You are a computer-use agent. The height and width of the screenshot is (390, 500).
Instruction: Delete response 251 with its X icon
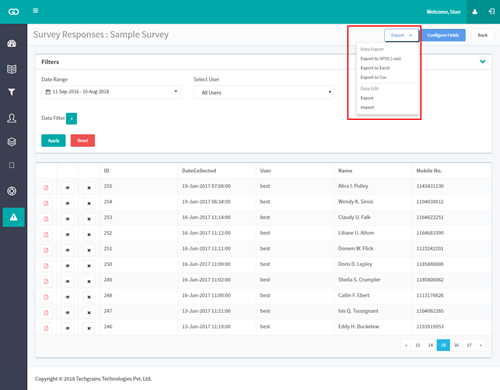point(89,250)
